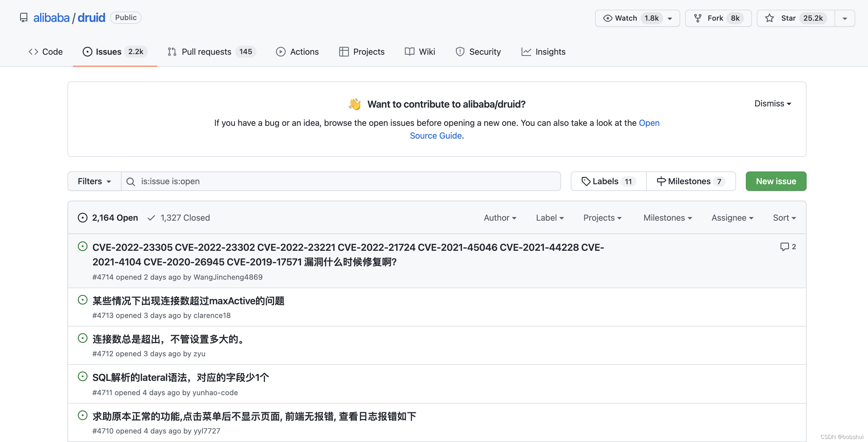Click the comment bubble icon on issue #4714
The width and height of the screenshot is (868, 442).
click(784, 247)
